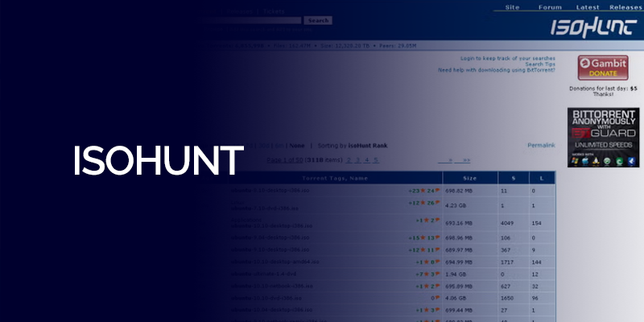
Task: Click the flag icon in the 698.96 MB row
Action: [x=437, y=237]
